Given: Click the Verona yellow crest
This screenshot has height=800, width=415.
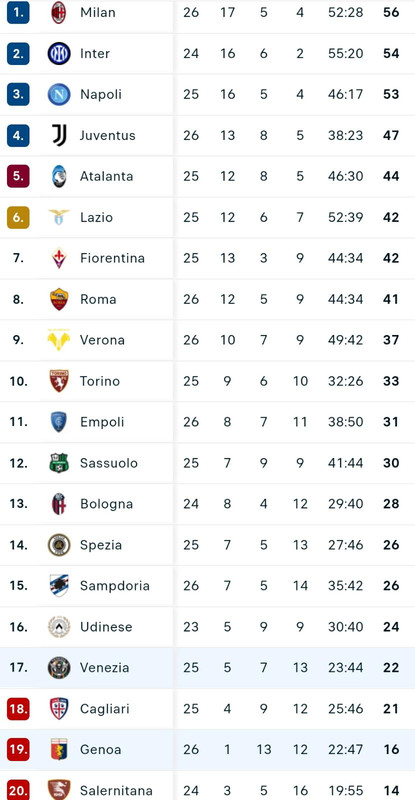Looking at the screenshot, I should pyautogui.click(x=59, y=340).
